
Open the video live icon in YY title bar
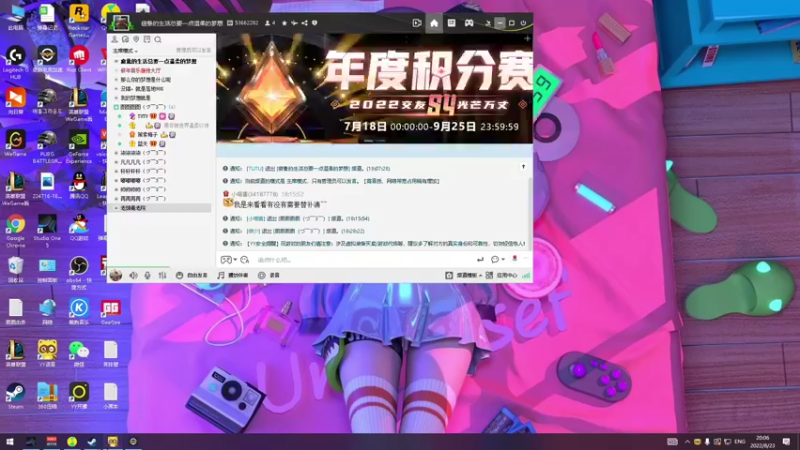pos(417,23)
